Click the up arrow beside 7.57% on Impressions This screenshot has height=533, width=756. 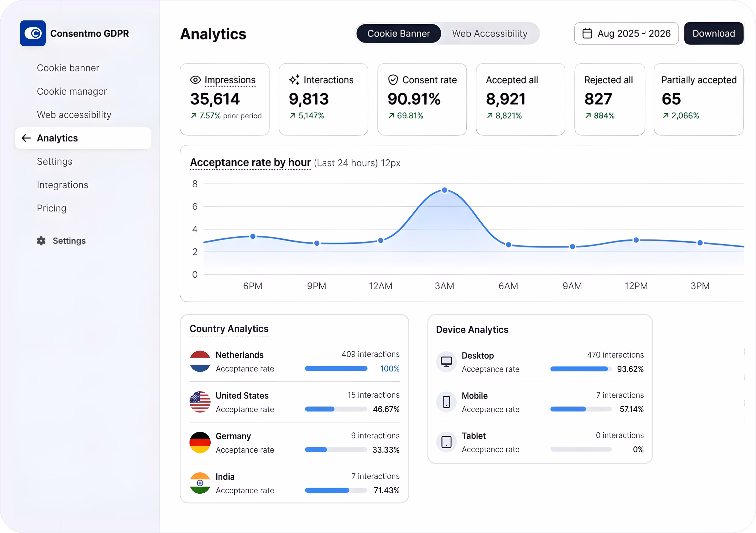coord(194,115)
